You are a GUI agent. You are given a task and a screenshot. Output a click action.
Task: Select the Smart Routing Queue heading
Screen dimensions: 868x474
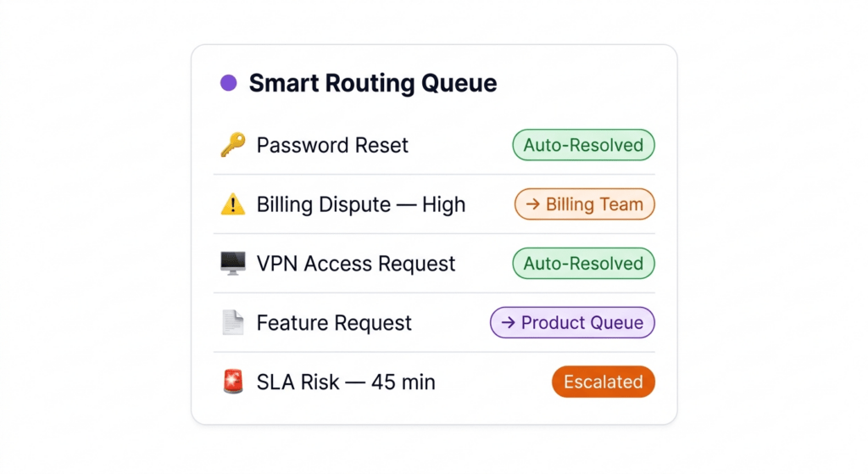point(372,83)
